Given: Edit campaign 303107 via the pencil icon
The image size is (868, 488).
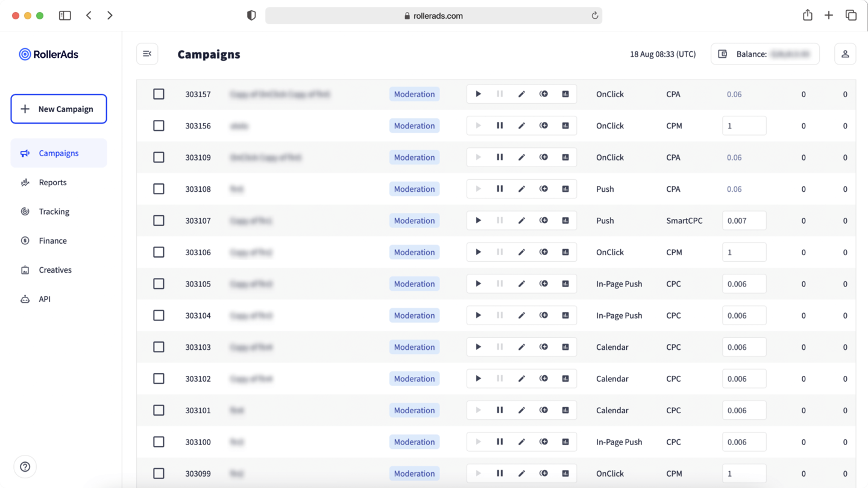Looking at the screenshot, I should coord(521,220).
